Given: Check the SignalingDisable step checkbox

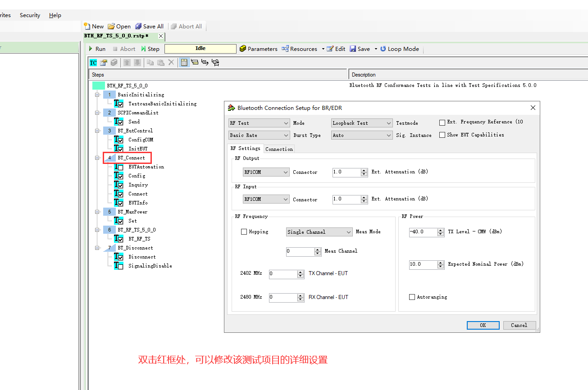Looking at the screenshot, I should click(120, 266).
